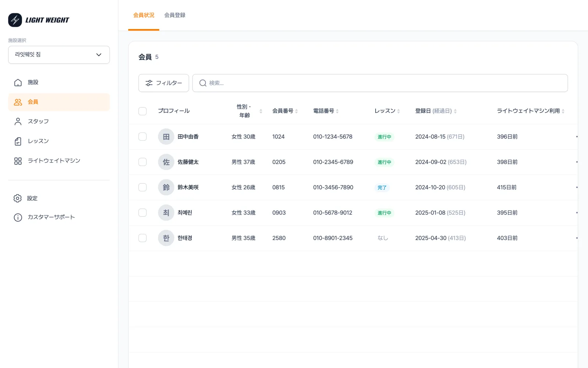Switch to the 会員登録 tab
This screenshot has width=588, height=368.
(x=175, y=15)
